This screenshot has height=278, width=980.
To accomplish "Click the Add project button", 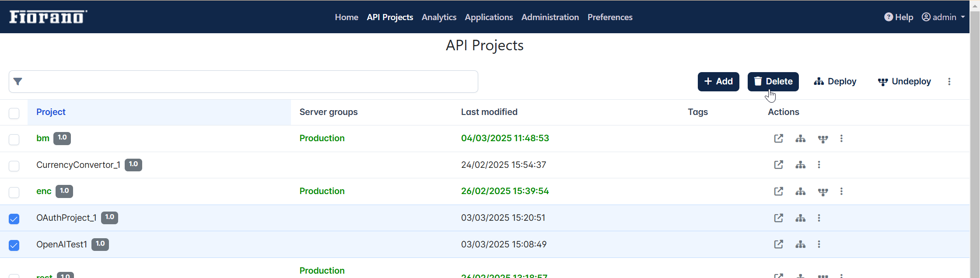I will coord(718,82).
